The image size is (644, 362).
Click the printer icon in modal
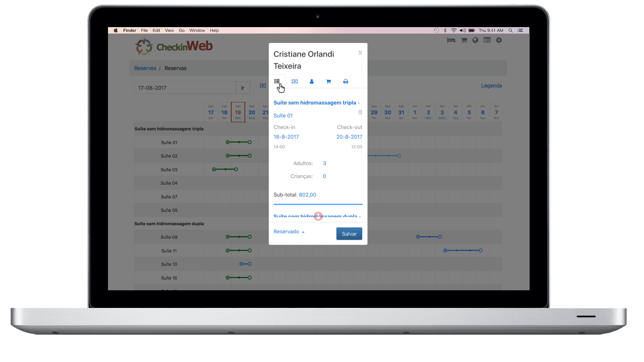[x=345, y=81]
